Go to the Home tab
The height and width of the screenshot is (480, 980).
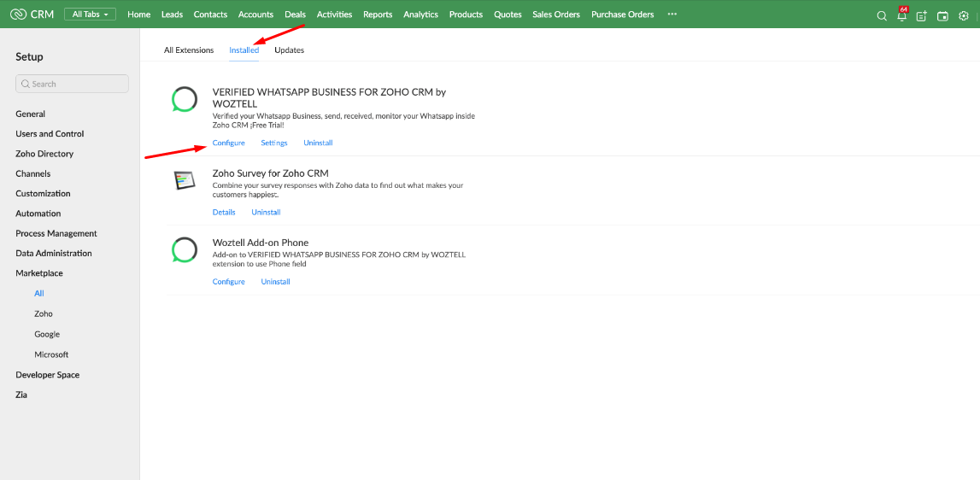click(138, 15)
